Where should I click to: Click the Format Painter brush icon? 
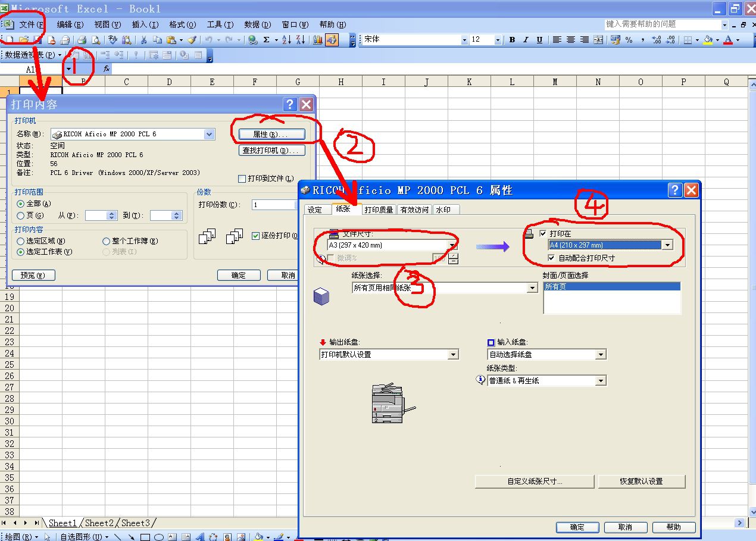[191, 40]
